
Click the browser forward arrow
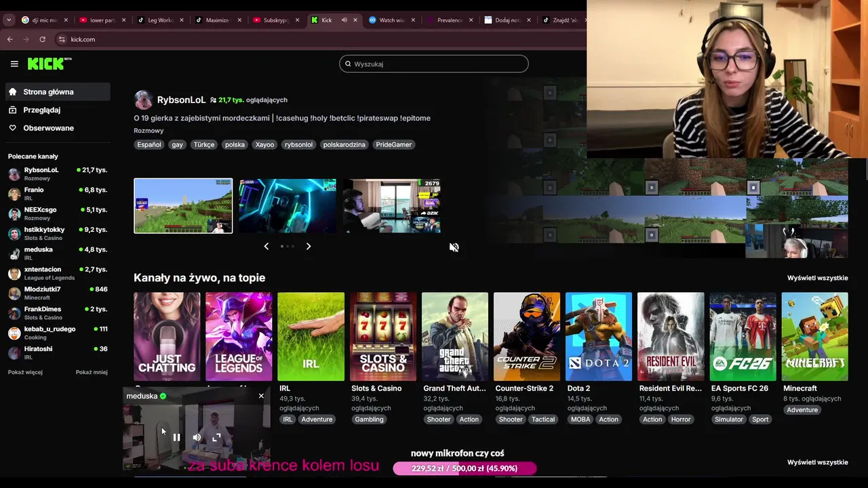(26, 39)
